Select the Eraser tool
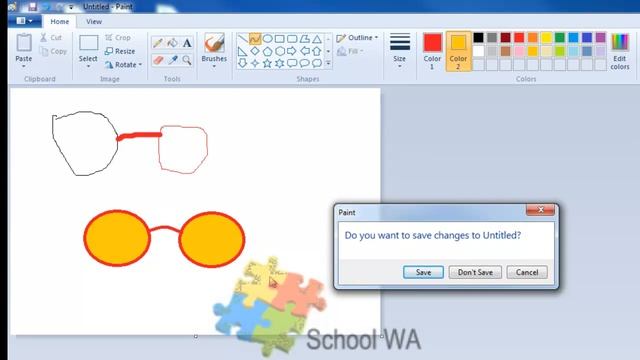This screenshot has height=360, width=640. (x=158, y=60)
